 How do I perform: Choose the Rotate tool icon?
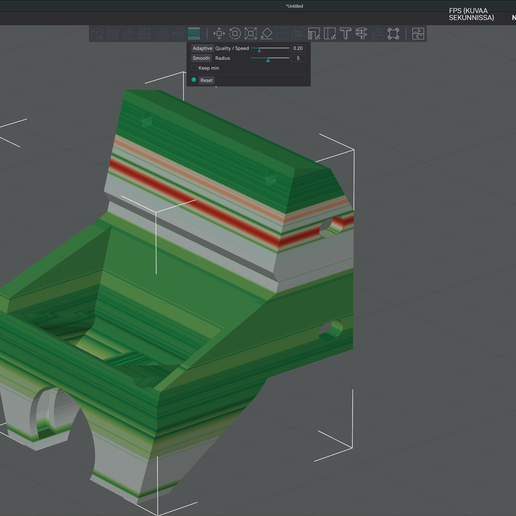point(235,33)
